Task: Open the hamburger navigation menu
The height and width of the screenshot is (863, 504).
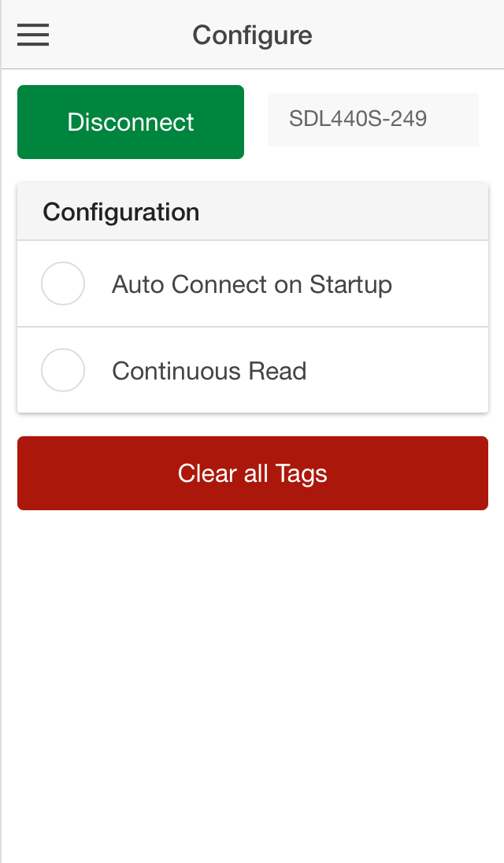Action: pos(33,35)
